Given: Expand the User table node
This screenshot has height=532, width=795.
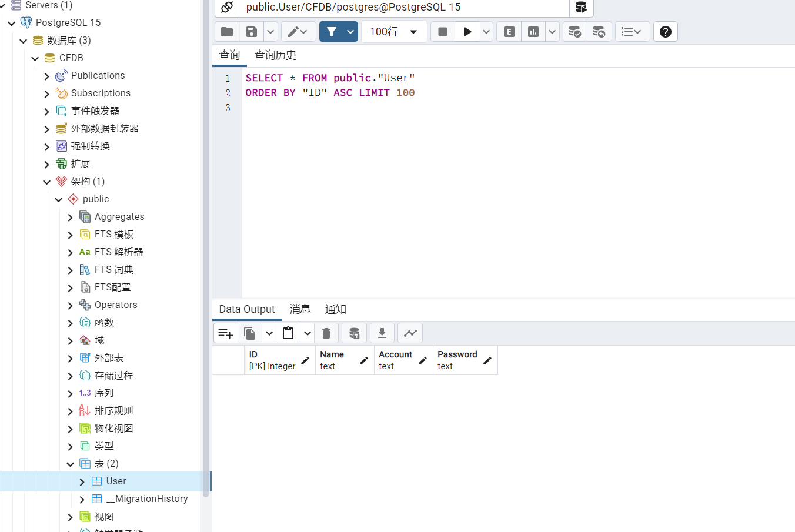Looking at the screenshot, I should (x=82, y=481).
